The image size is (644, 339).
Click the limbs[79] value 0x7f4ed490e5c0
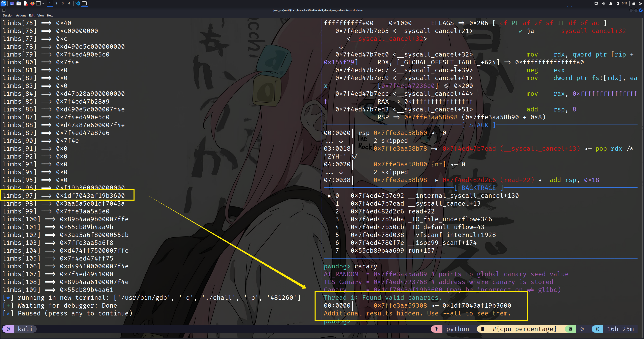(83, 55)
